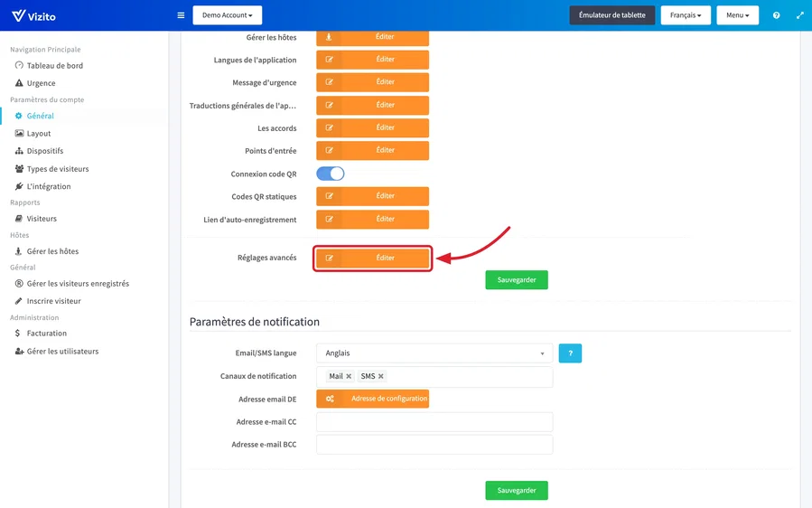812x508 pixels.
Task: Click the hamburger sidebar toggle icon
Action: coord(181,15)
